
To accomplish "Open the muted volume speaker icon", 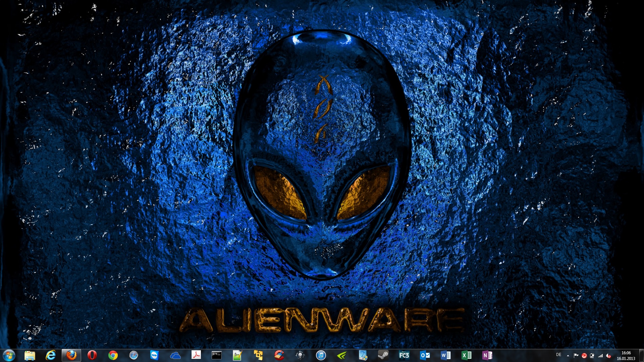I will click(608, 356).
